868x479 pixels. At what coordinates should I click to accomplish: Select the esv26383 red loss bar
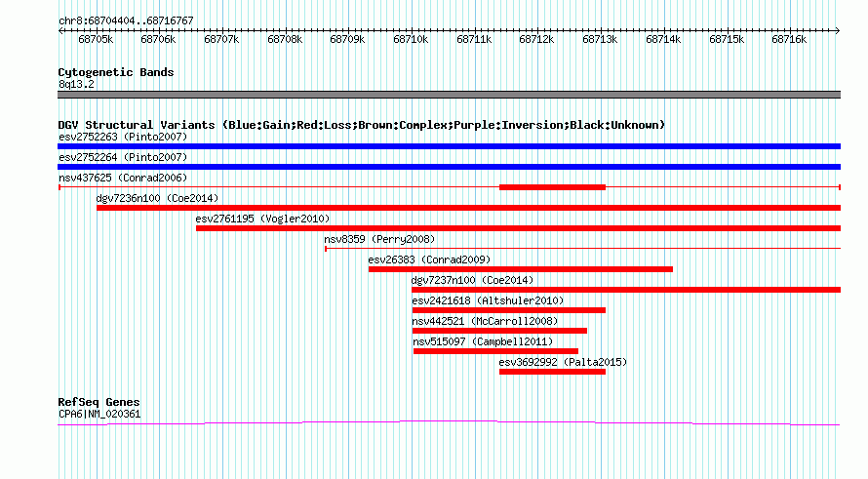521,269
